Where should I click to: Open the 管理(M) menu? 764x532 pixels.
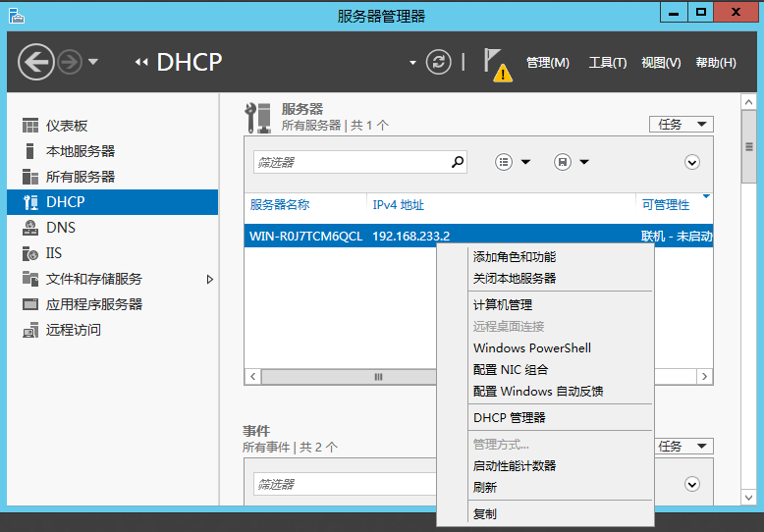548,63
